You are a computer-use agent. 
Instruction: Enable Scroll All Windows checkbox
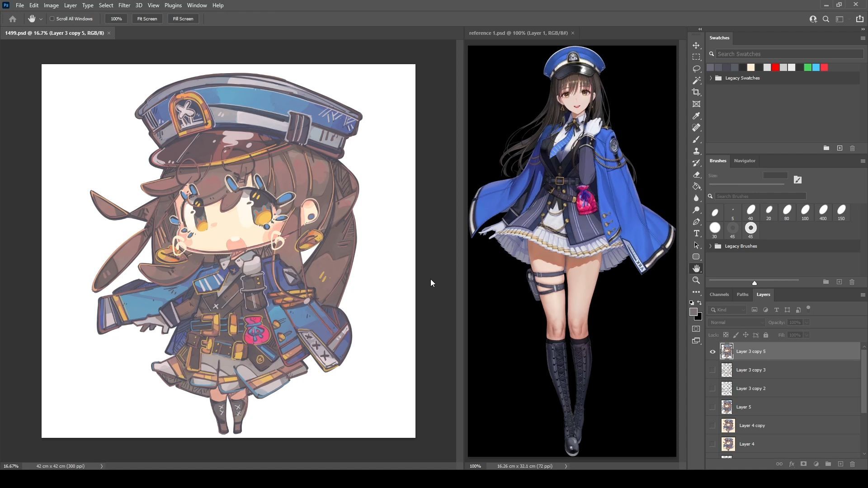point(52,19)
